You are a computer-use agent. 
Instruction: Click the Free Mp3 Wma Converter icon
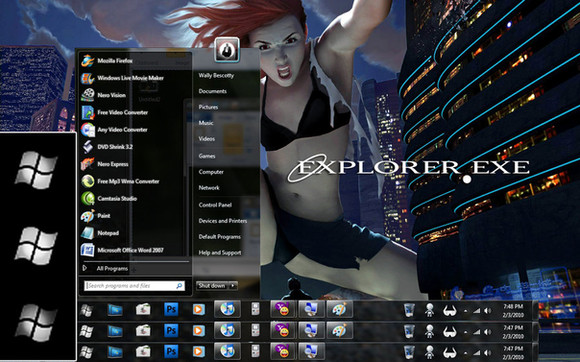click(88, 181)
